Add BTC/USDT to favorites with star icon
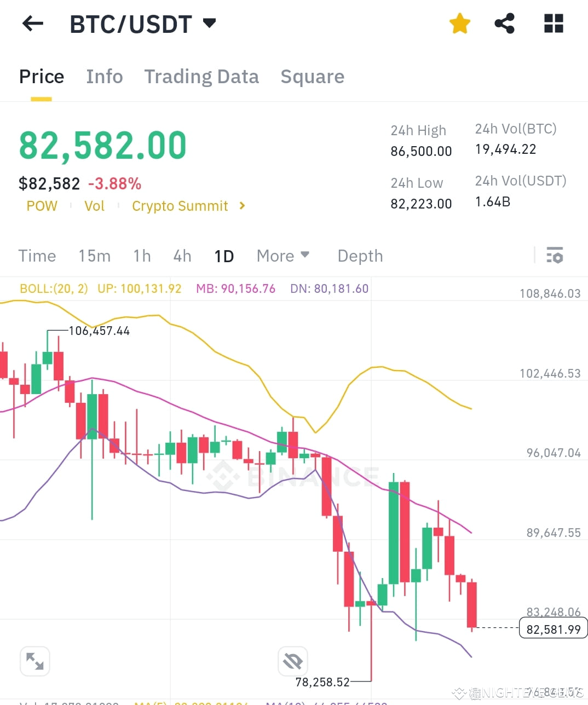Image resolution: width=588 pixels, height=705 pixels. [460, 23]
